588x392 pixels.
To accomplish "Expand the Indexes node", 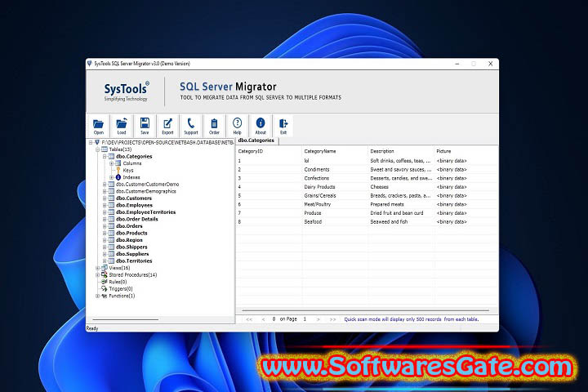I will click(111, 177).
